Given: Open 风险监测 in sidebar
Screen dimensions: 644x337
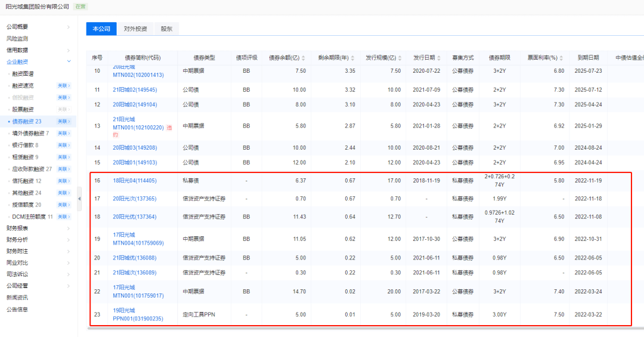Looking at the screenshot, I should [17, 39].
